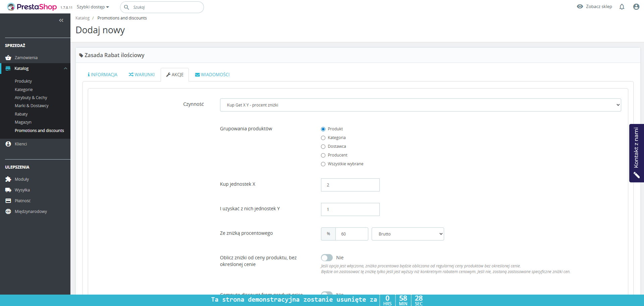Image resolution: width=644 pixels, height=306 pixels.
Task: Click the Kup jednostek X field
Action: [350, 185]
